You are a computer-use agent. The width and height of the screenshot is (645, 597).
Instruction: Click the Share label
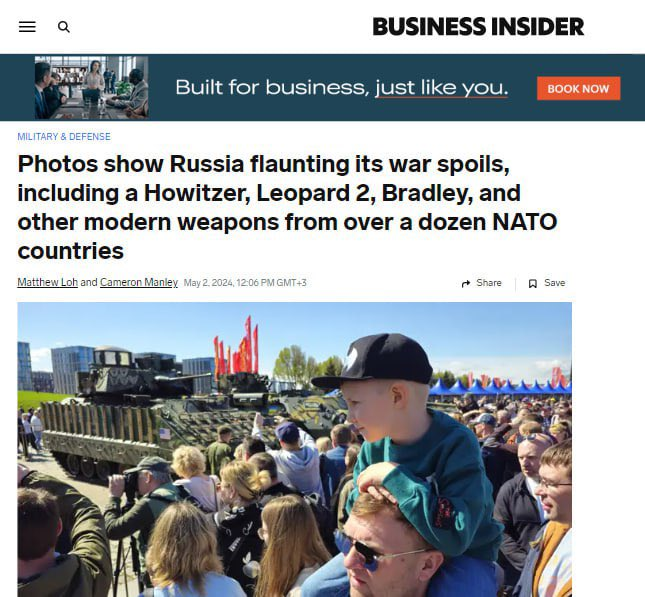tap(489, 283)
